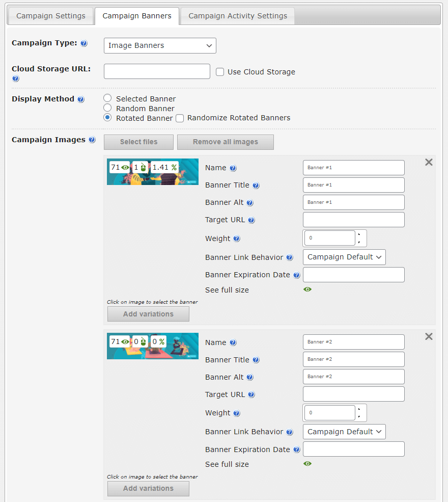Click help icon next to Campaign Images
448x502 pixels.
[92, 140]
